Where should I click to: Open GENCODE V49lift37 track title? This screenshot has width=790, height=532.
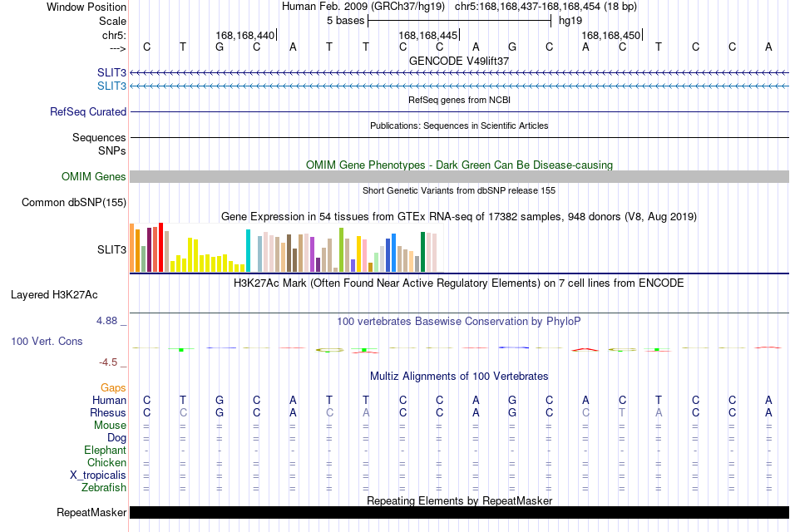point(459,61)
